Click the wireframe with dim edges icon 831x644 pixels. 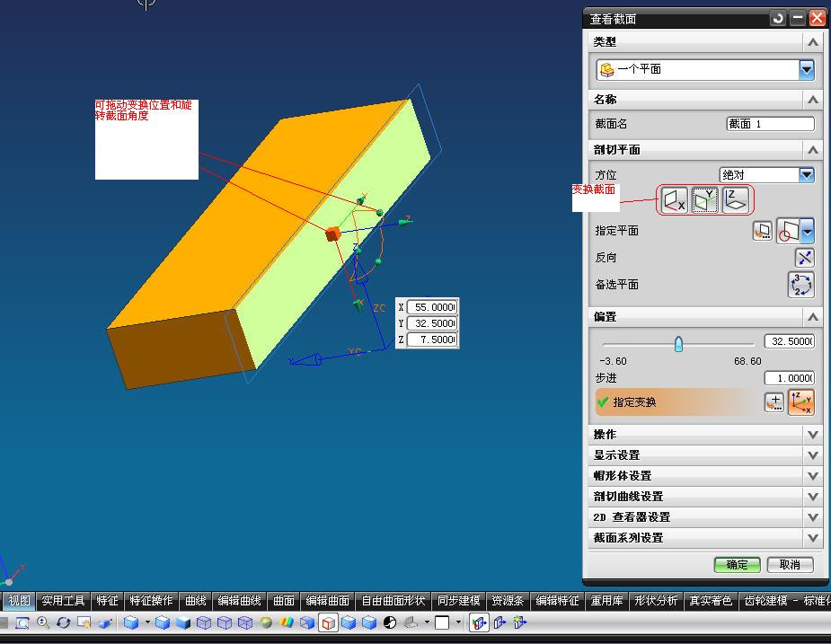tap(204, 622)
